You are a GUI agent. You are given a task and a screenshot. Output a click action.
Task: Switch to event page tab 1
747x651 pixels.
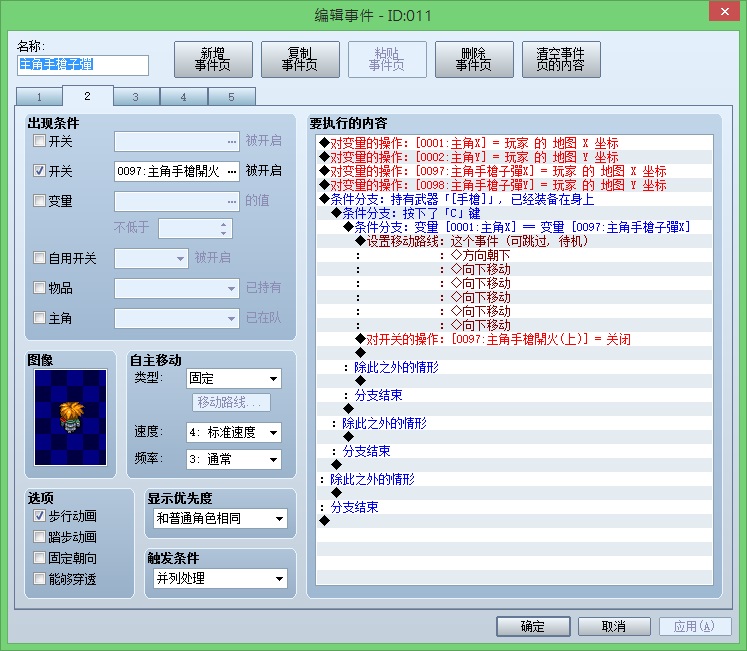click(x=39, y=97)
